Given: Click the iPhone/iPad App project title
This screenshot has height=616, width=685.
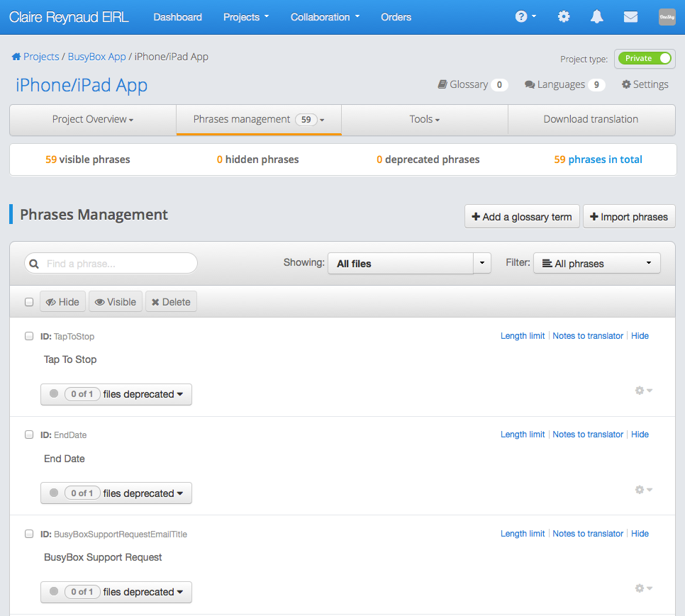Looking at the screenshot, I should click(82, 85).
